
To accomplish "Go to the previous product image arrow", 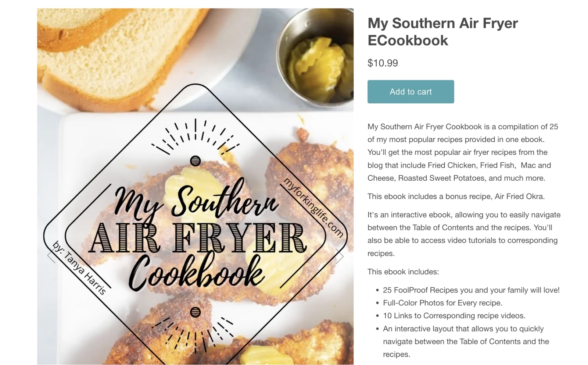I will click(51, 256).
